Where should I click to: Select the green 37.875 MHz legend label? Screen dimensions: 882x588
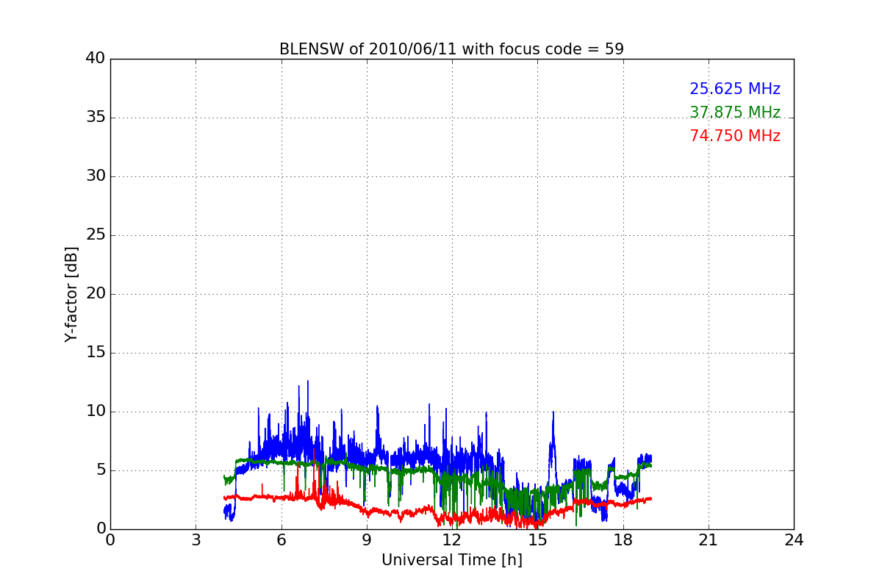[x=735, y=112]
